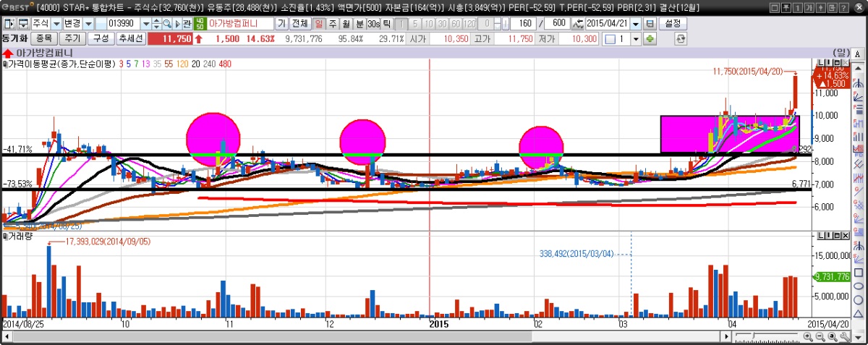868x345 pixels.
Task: Toggle the 기 button next to the stock name
Action: [x=281, y=23]
